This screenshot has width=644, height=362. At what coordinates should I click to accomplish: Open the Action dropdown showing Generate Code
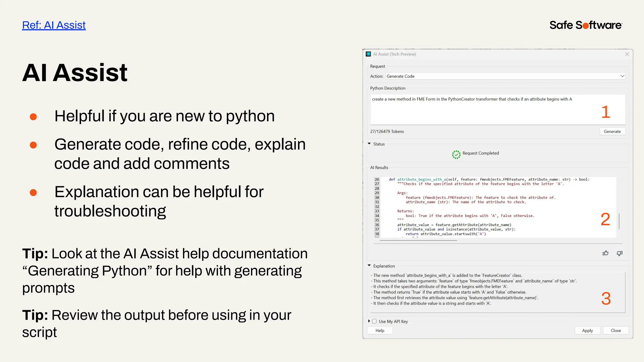(x=505, y=76)
